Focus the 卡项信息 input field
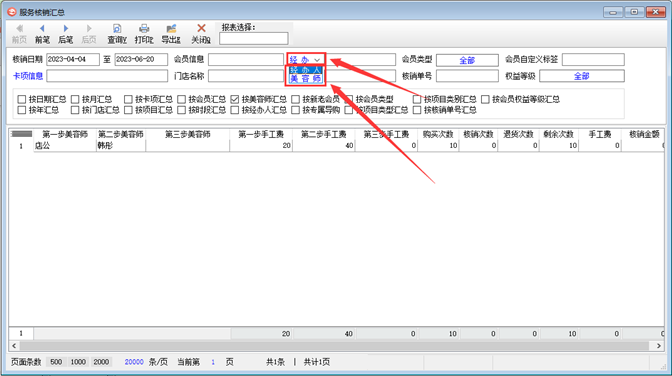Image resolution: width=672 pixels, height=376 pixels. pyautogui.click(x=107, y=76)
